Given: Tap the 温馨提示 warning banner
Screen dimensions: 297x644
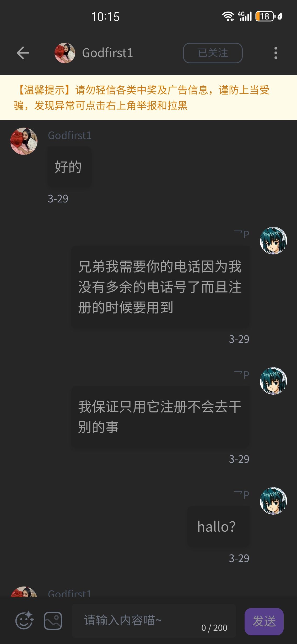Looking at the screenshot, I should (x=148, y=98).
